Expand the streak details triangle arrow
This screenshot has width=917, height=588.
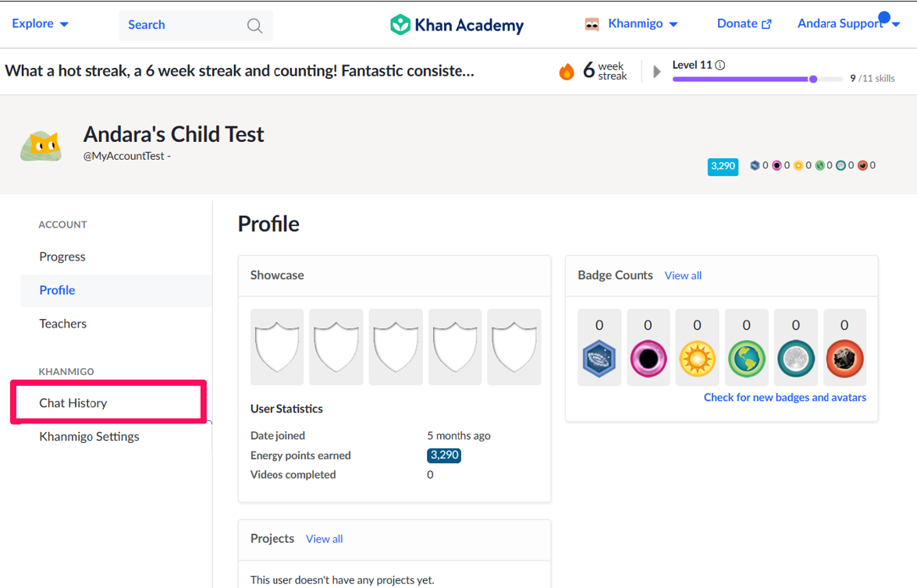[x=657, y=71]
